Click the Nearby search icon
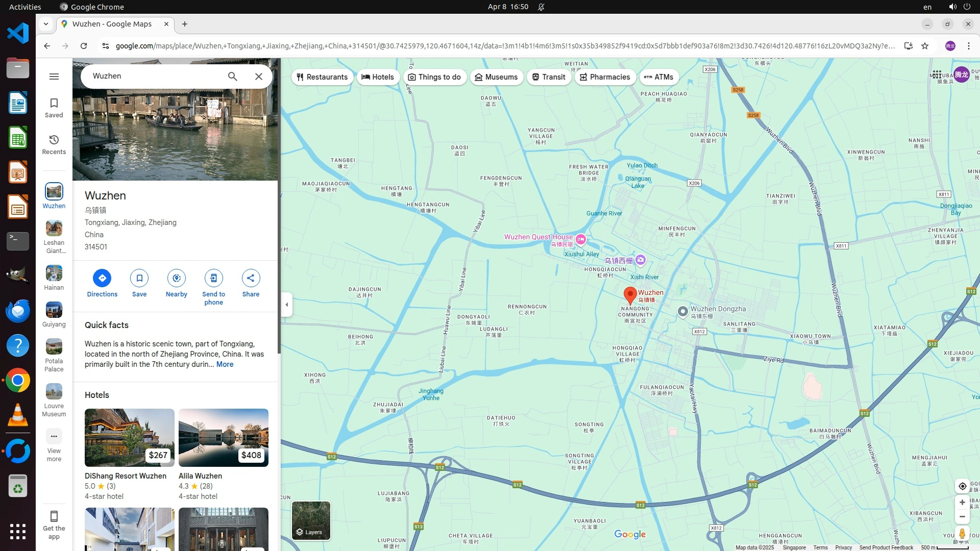This screenshot has height=551, width=980. point(177,278)
